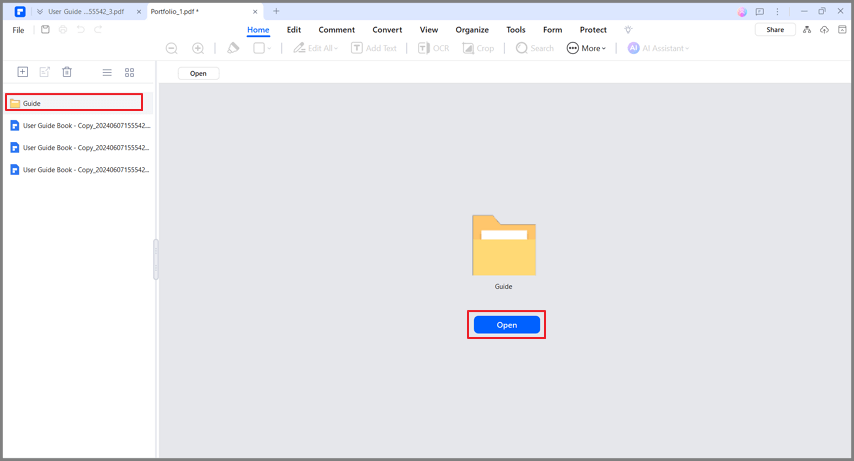This screenshot has width=854, height=461.
Task: Switch to list view icon in panel
Action: click(107, 72)
